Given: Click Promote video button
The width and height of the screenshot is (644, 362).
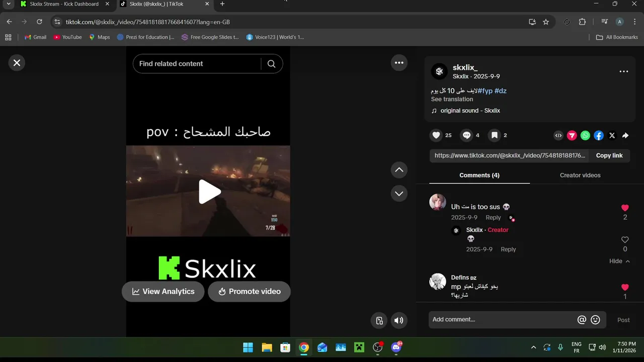Looking at the screenshot, I should [250, 292].
